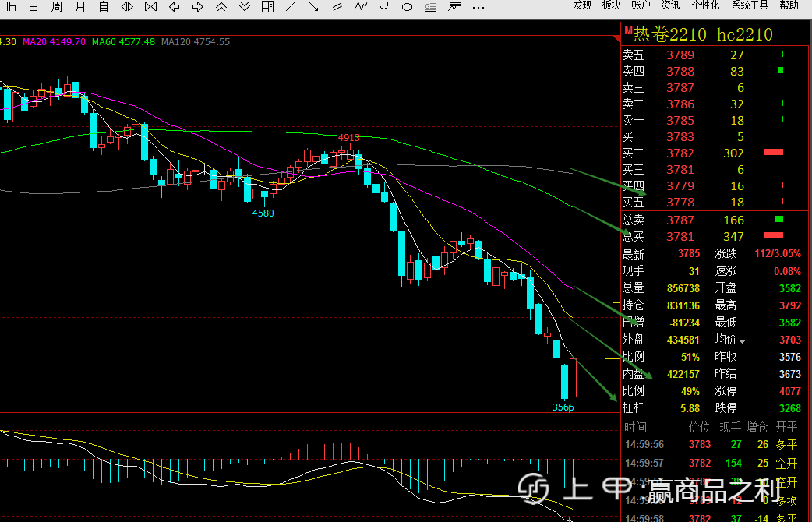Select the zigzag wave line tool
The width and height of the screenshot is (812, 522).
(361, 7)
